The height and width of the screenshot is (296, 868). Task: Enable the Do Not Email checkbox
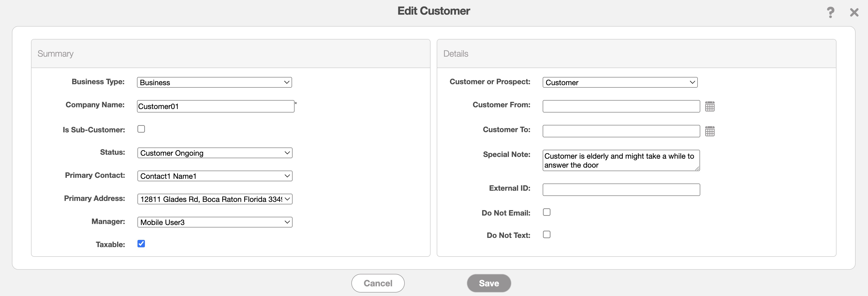pyautogui.click(x=547, y=212)
